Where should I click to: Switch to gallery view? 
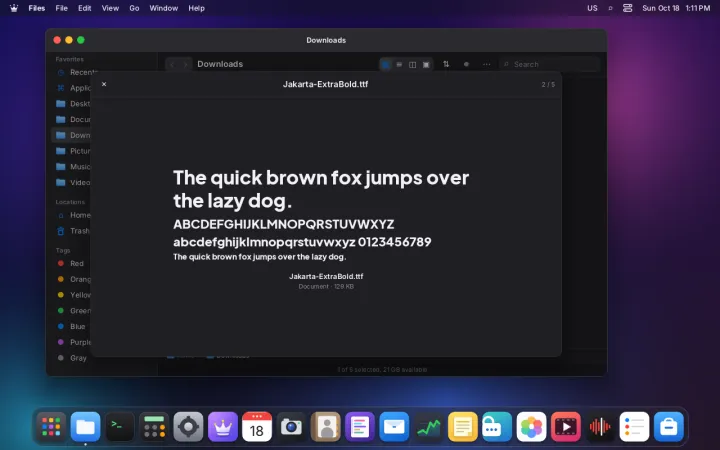(426, 64)
